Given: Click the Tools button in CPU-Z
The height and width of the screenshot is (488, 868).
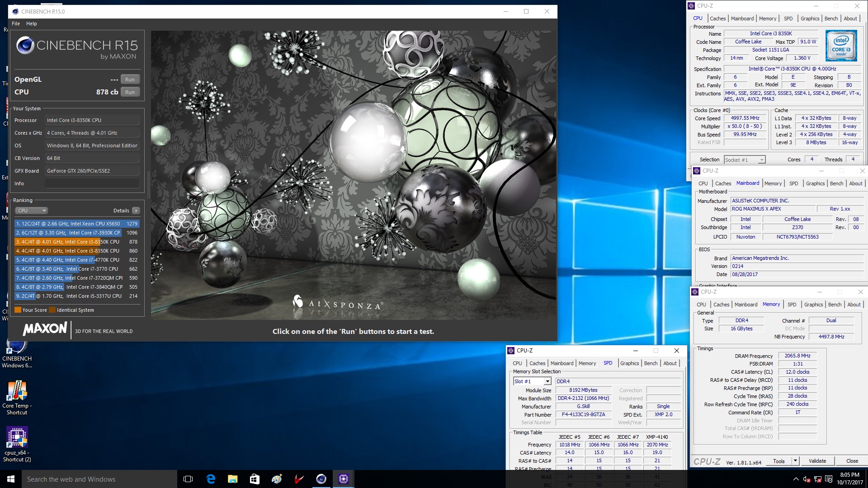Looking at the screenshot, I should tap(779, 461).
